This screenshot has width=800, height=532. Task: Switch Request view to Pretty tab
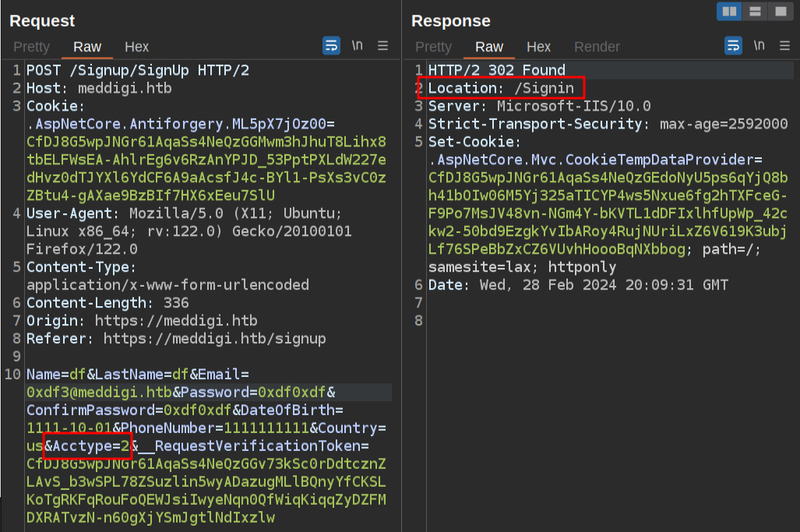click(x=31, y=47)
